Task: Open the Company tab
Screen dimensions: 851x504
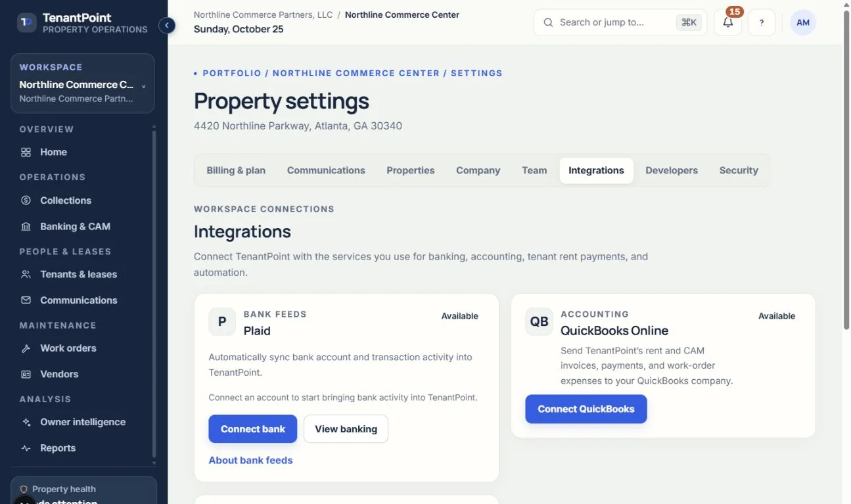Action: coord(478,171)
